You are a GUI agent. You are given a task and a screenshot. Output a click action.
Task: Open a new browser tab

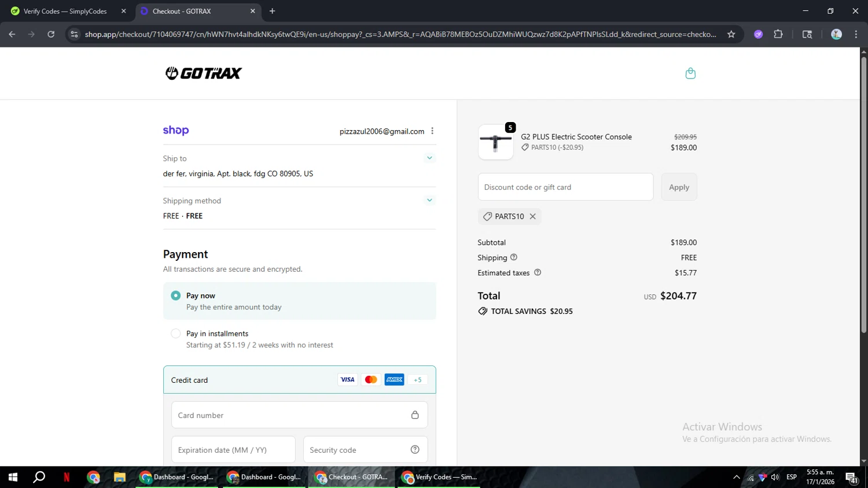[x=273, y=11]
